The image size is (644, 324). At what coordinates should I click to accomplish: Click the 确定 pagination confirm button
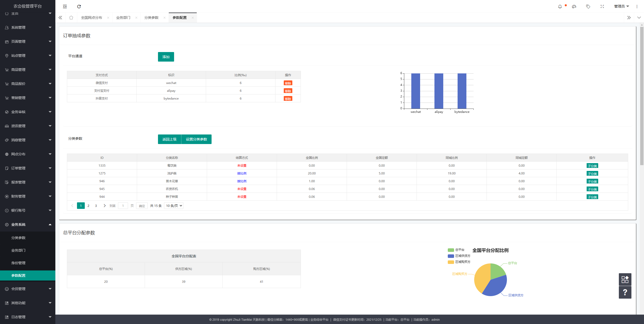click(142, 206)
